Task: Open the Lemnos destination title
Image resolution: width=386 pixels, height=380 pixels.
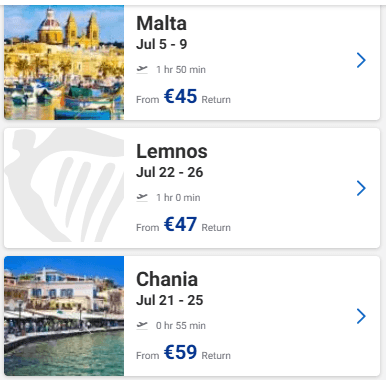Action: (x=172, y=151)
